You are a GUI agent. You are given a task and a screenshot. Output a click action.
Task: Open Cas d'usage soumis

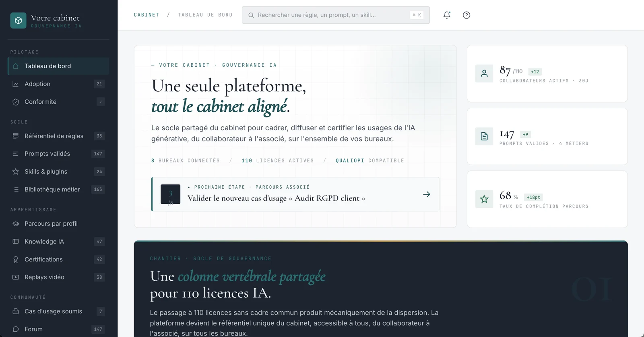[58, 311]
